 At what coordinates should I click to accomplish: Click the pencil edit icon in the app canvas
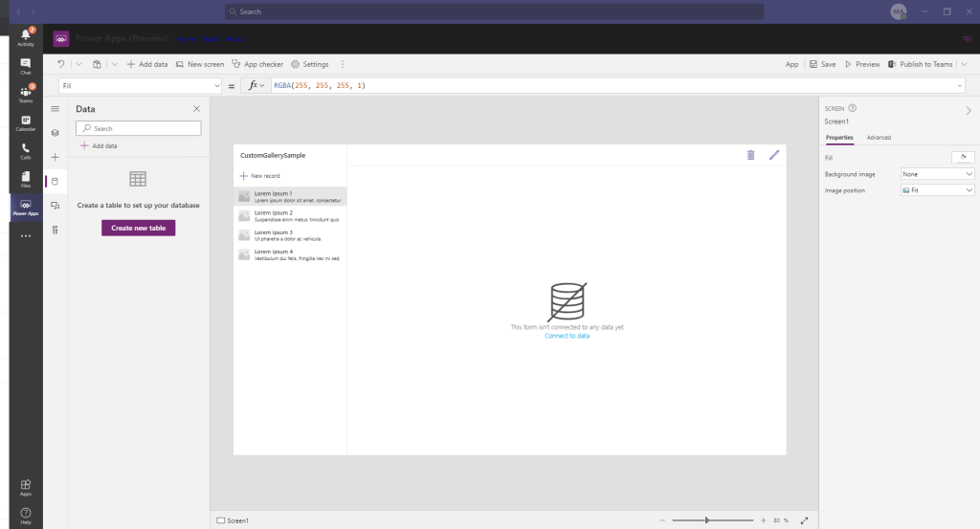pos(774,155)
